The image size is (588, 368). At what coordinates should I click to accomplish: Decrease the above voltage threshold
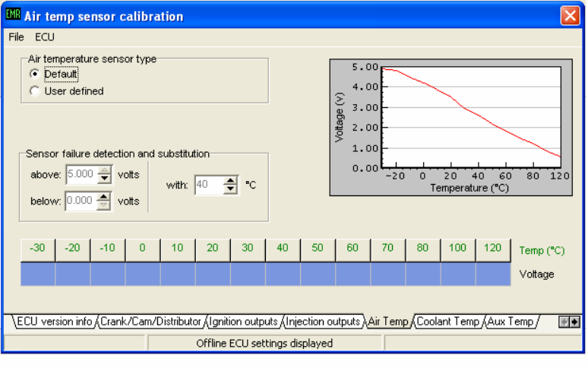pos(104,179)
